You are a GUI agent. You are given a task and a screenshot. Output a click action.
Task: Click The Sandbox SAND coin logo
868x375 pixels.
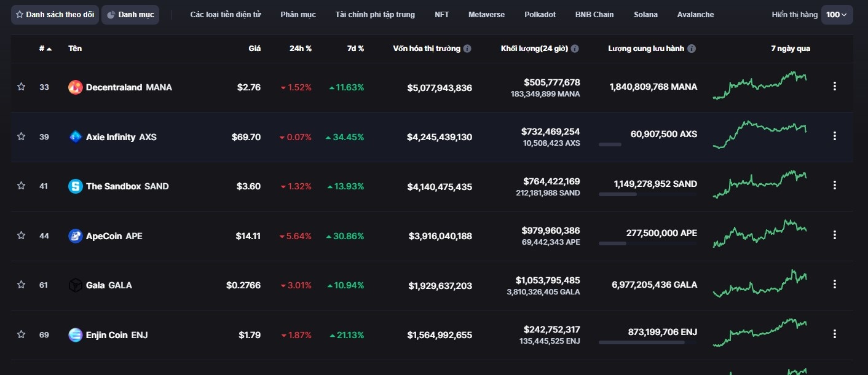[x=75, y=186]
